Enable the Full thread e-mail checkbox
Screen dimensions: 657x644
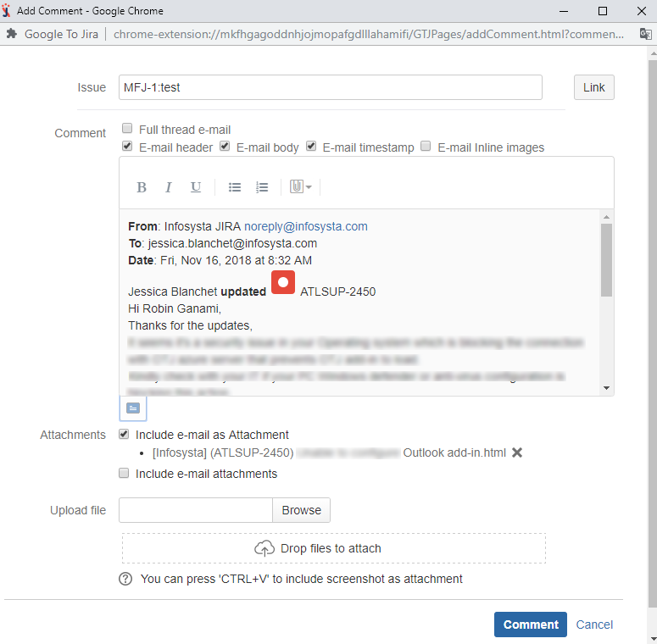(127, 129)
